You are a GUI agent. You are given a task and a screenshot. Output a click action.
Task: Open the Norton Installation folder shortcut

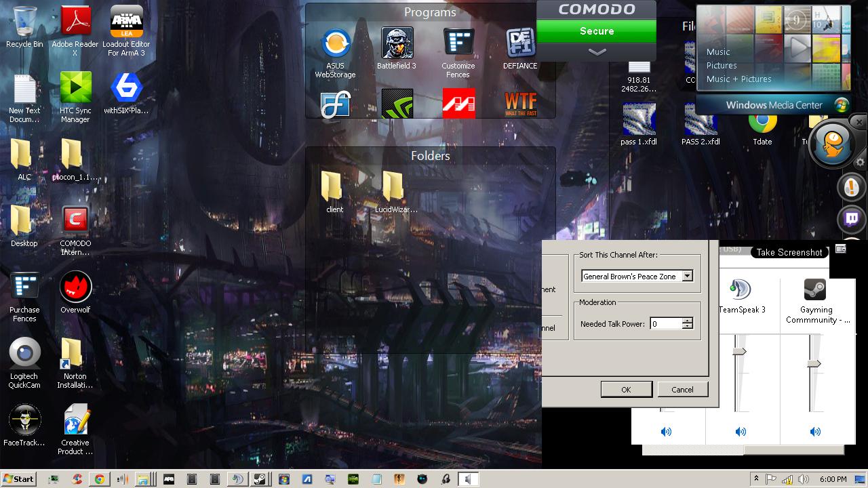[x=75, y=363]
